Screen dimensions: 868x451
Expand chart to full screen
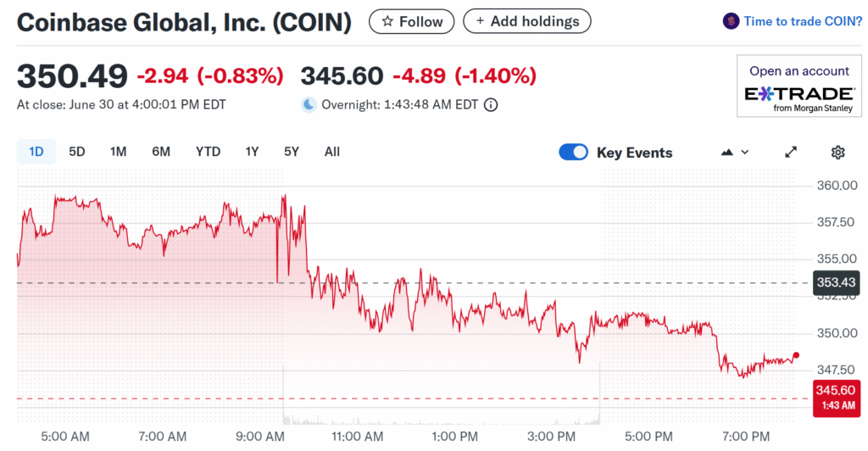pos(791,153)
